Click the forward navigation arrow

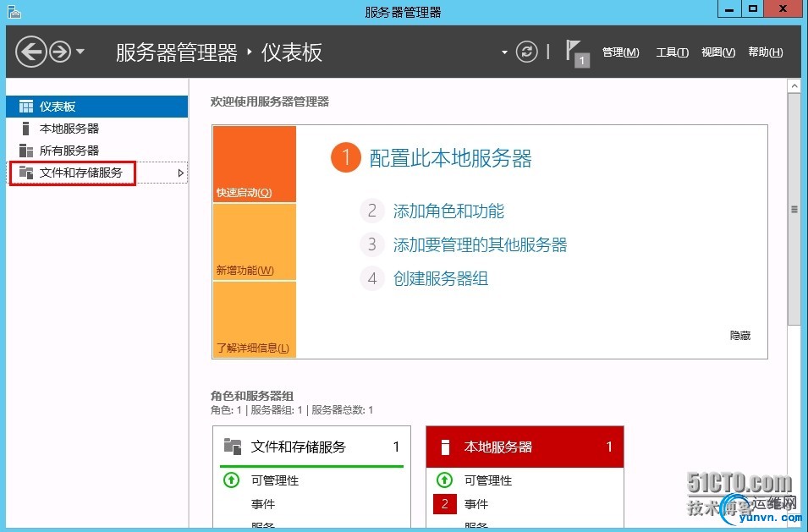pyautogui.click(x=60, y=52)
